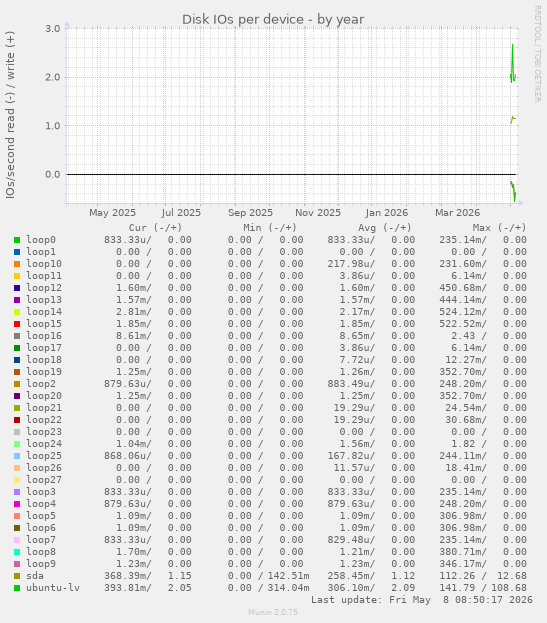Select the 'loop12' legend label
Screen dimensions: 547x623
44,288
